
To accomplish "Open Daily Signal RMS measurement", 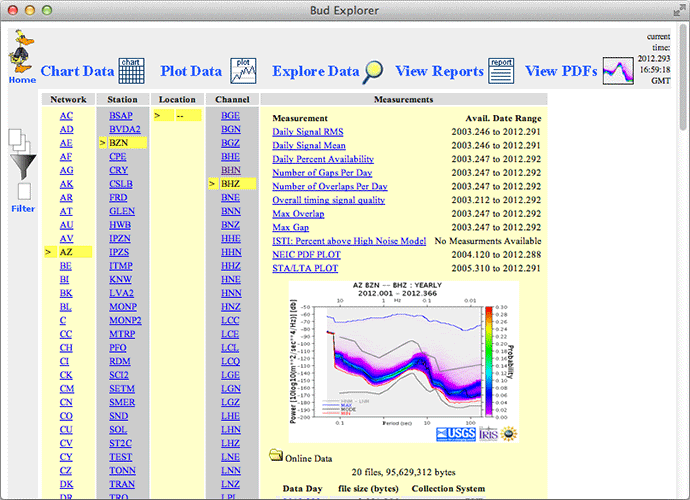I will tap(308, 132).
